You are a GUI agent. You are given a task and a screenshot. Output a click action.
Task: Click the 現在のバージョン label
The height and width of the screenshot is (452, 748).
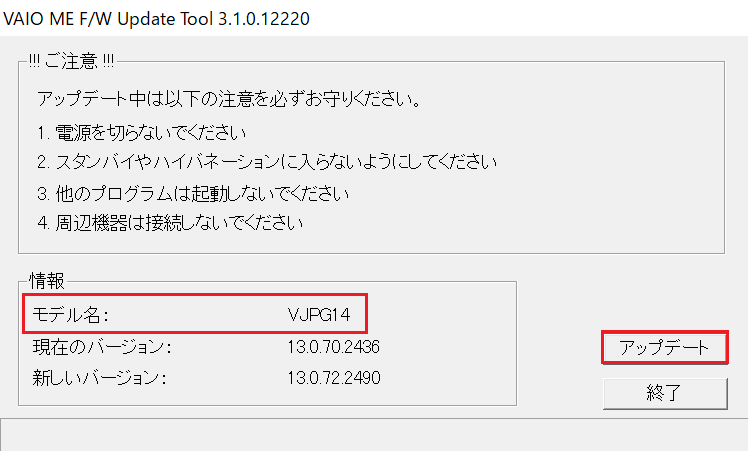click(x=102, y=347)
